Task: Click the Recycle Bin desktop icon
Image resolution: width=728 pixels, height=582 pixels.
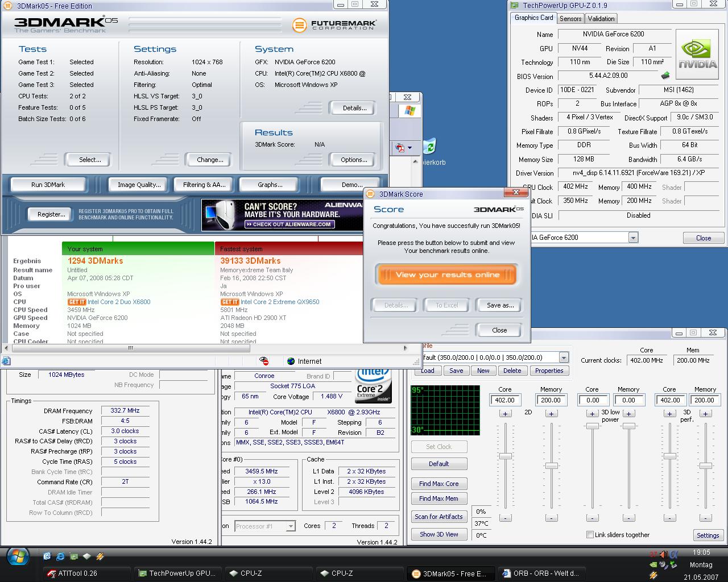Action: [430, 147]
